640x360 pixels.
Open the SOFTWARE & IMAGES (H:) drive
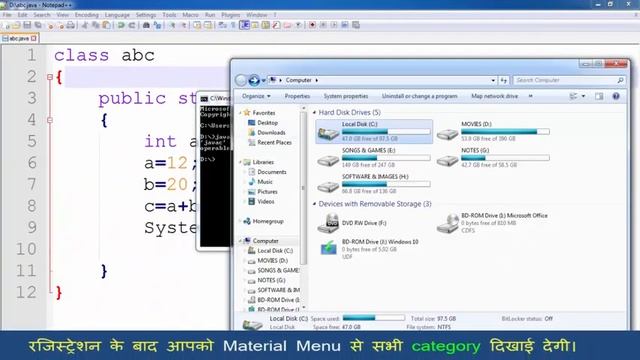pos(374,184)
